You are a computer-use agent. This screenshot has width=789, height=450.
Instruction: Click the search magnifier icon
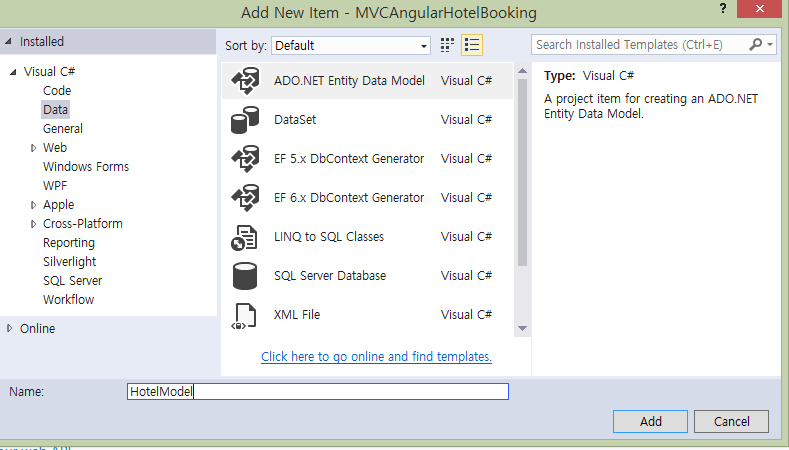coord(756,45)
